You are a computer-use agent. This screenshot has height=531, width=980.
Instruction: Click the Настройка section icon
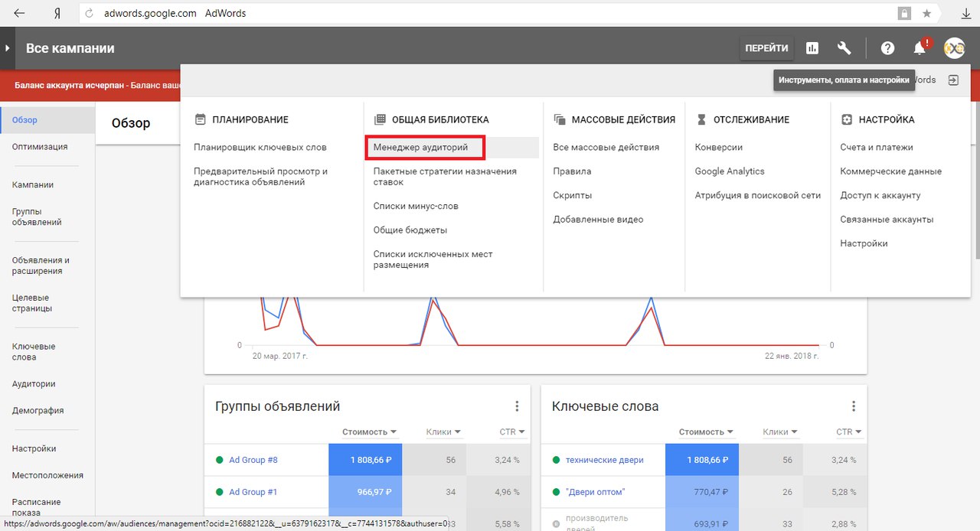(x=847, y=119)
